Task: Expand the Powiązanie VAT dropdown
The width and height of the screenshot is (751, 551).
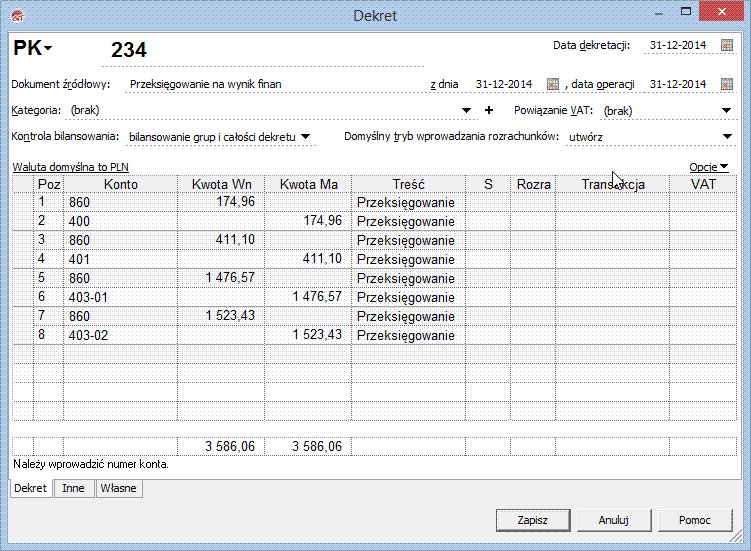Action: tap(726, 111)
